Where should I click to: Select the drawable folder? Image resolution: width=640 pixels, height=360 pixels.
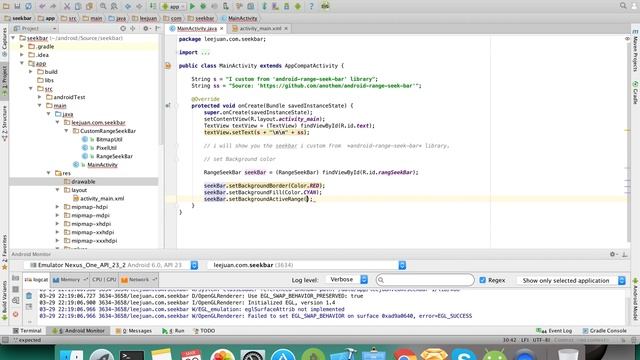pos(83,182)
